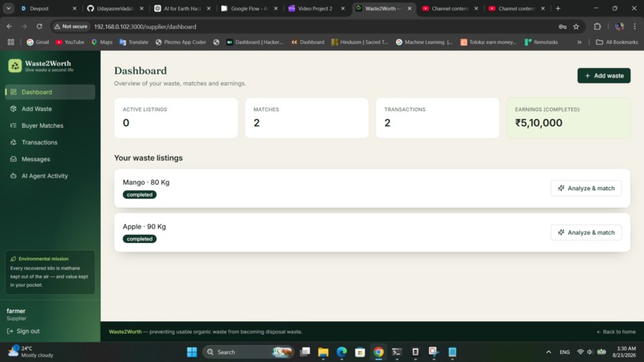Open the YouTube bookmark
644x362 pixels.
coord(70,42)
